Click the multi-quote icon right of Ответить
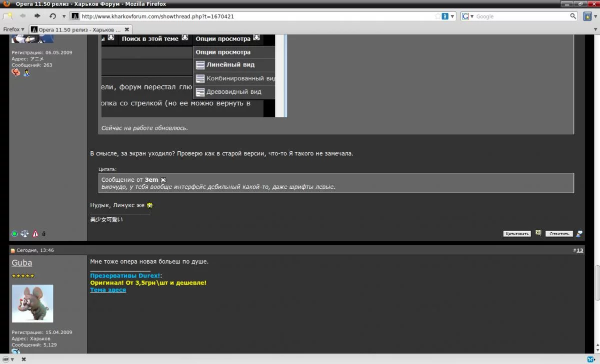Viewport: 600px width, 364px height. [579, 233]
